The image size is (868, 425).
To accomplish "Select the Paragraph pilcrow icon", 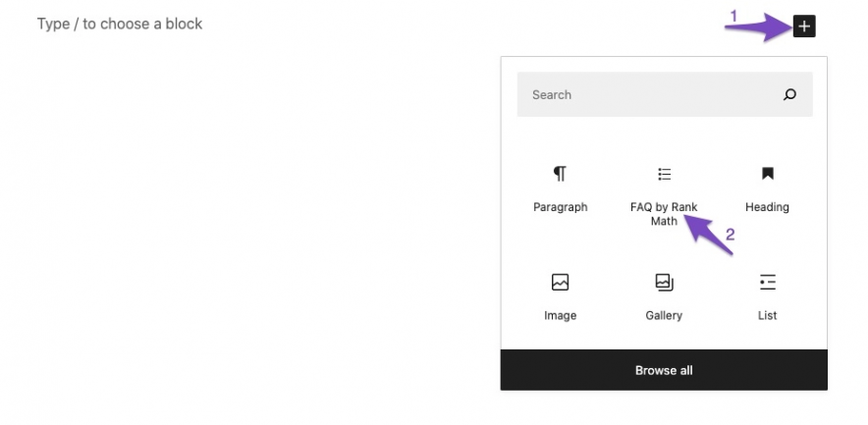I will tap(560, 174).
